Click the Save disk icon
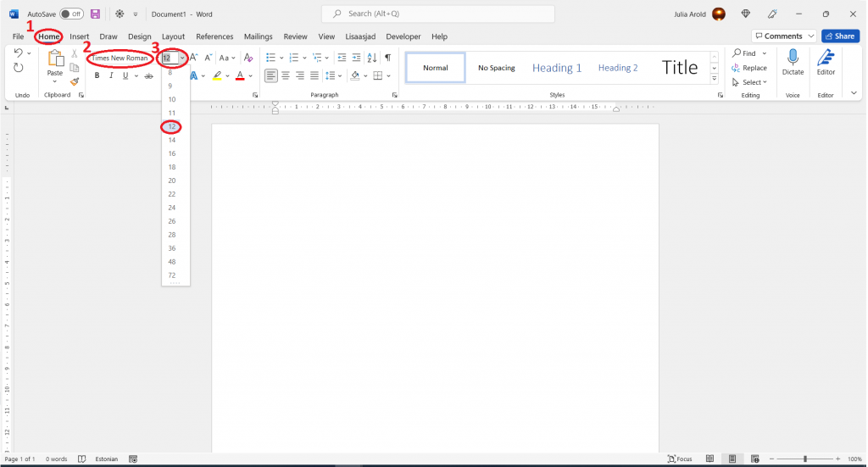 click(x=95, y=14)
